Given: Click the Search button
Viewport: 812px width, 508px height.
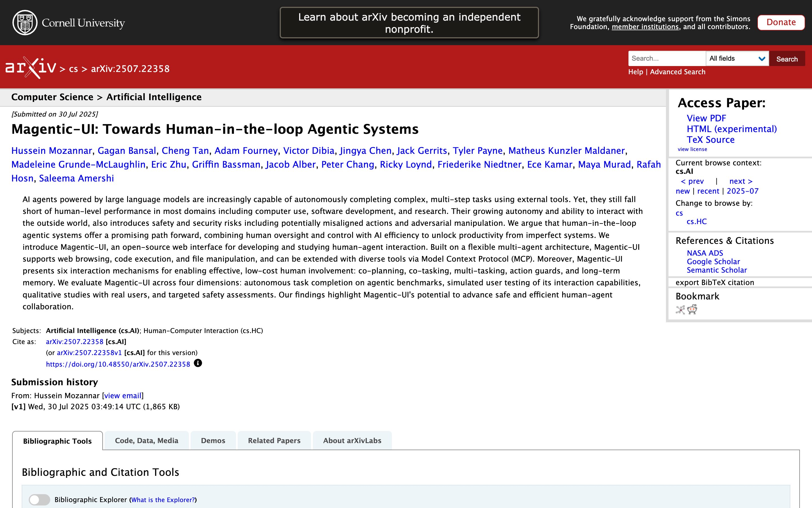Looking at the screenshot, I should 787,59.
